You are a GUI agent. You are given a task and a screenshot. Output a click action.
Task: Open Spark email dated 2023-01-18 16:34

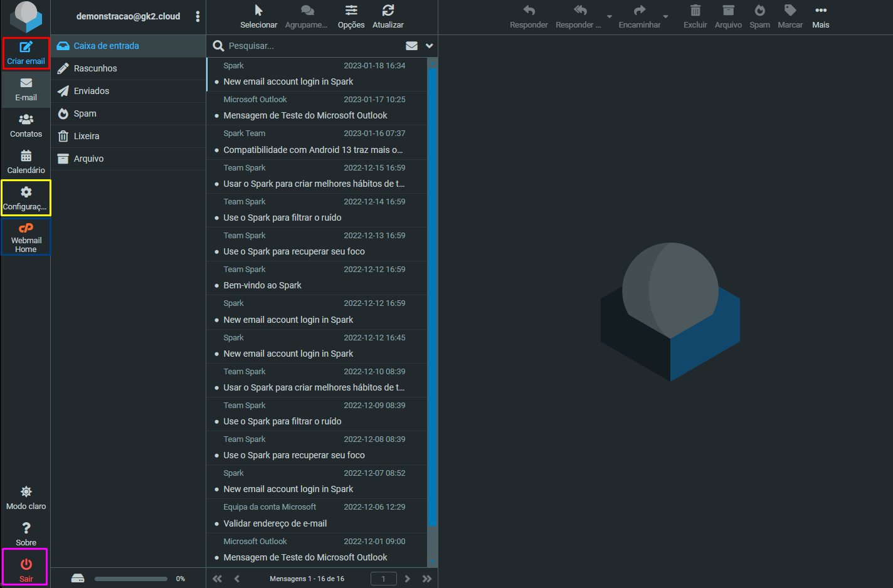317,74
